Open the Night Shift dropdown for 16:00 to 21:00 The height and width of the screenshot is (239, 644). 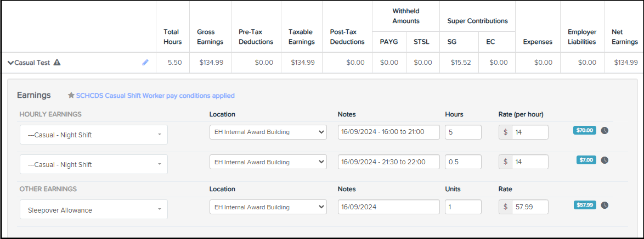point(93,135)
